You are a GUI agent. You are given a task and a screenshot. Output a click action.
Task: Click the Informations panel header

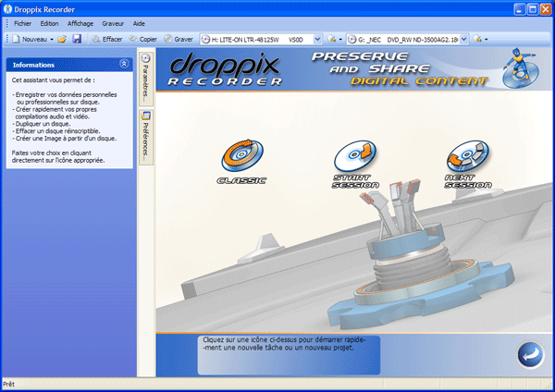click(x=69, y=65)
